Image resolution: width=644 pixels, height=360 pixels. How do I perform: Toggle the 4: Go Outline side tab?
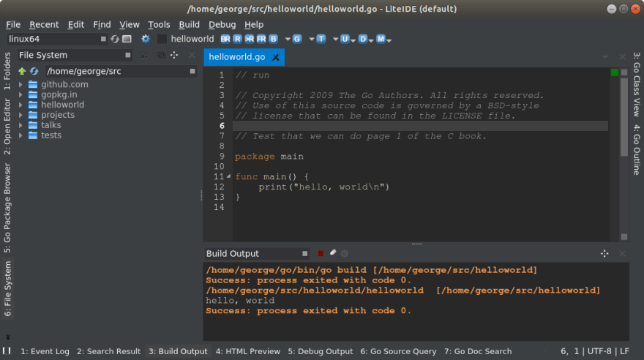637,149
